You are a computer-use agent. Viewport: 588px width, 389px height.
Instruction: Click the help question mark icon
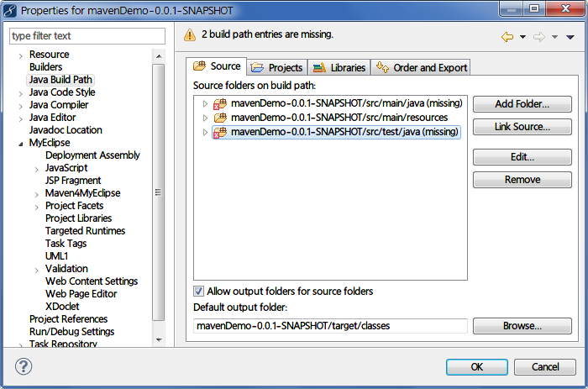coord(24,367)
